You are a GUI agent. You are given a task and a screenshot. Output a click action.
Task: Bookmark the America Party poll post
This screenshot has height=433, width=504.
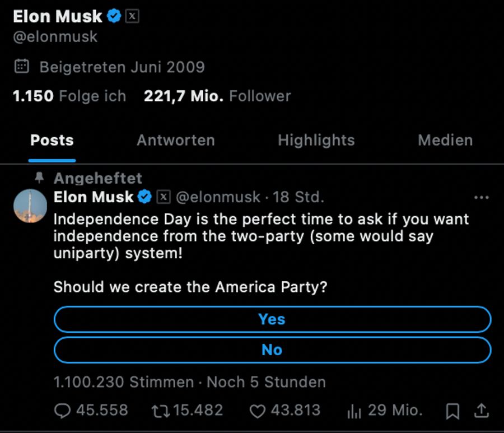click(x=452, y=411)
